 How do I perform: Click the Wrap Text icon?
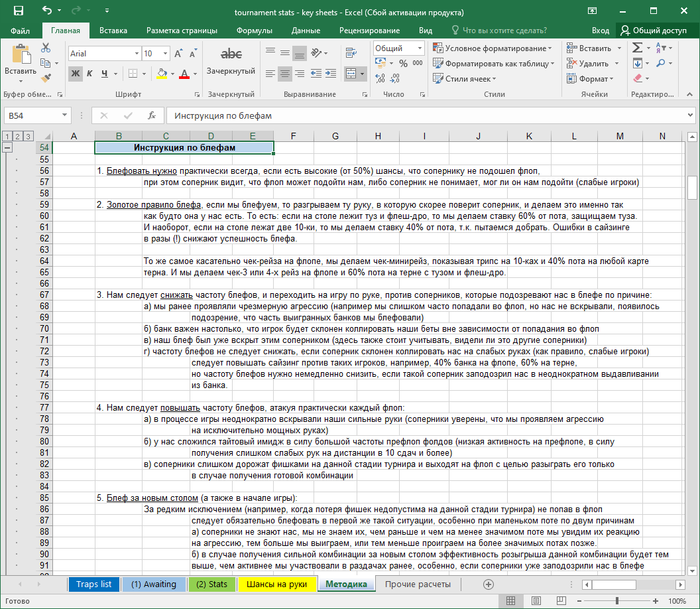click(x=351, y=53)
